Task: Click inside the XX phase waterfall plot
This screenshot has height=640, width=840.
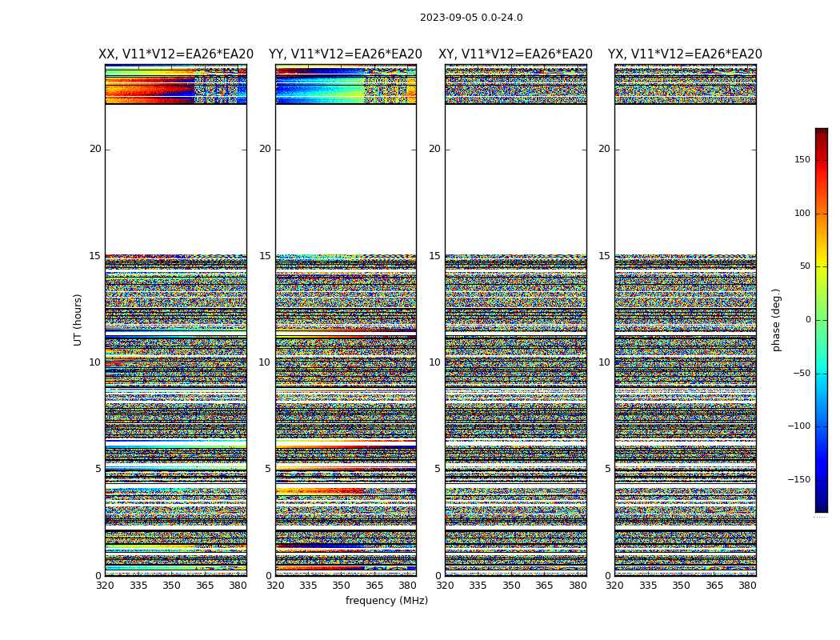Action: [176, 320]
